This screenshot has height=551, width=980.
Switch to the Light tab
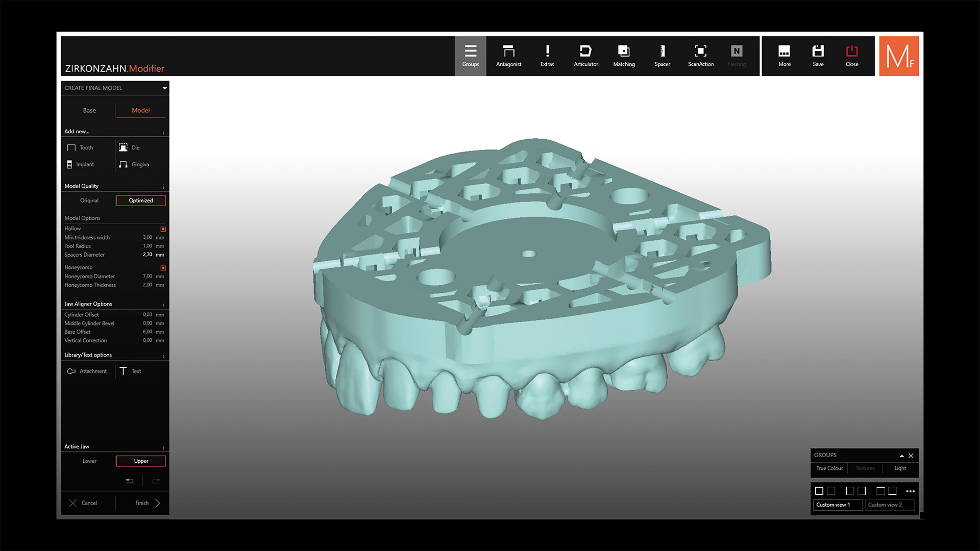900,468
